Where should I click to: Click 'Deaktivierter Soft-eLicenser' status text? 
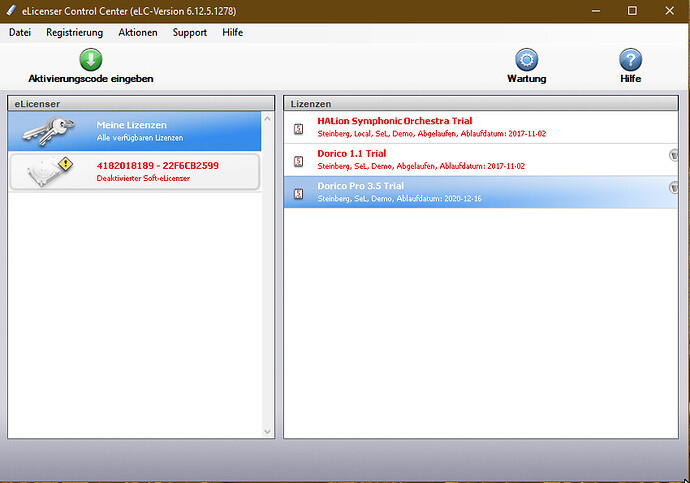[x=143, y=178]
